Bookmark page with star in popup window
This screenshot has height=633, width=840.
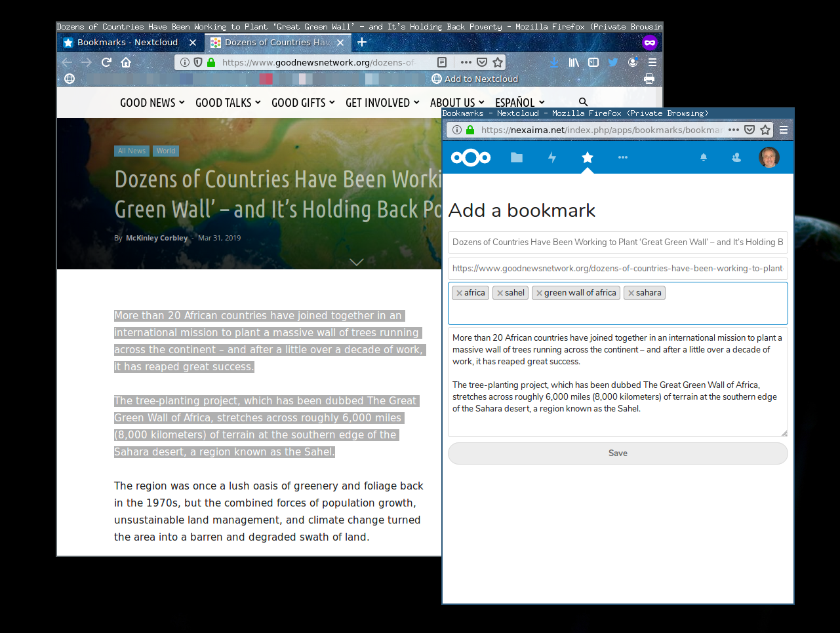(765, 130)
